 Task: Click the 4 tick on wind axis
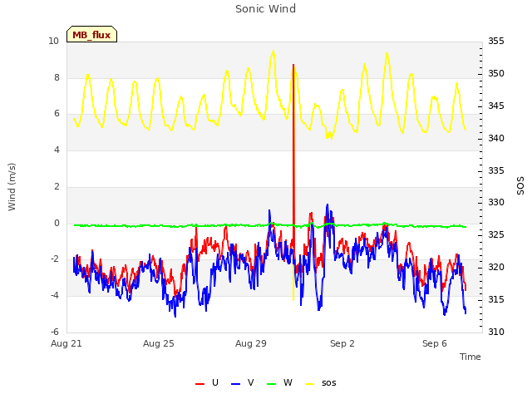pos(57,150)
